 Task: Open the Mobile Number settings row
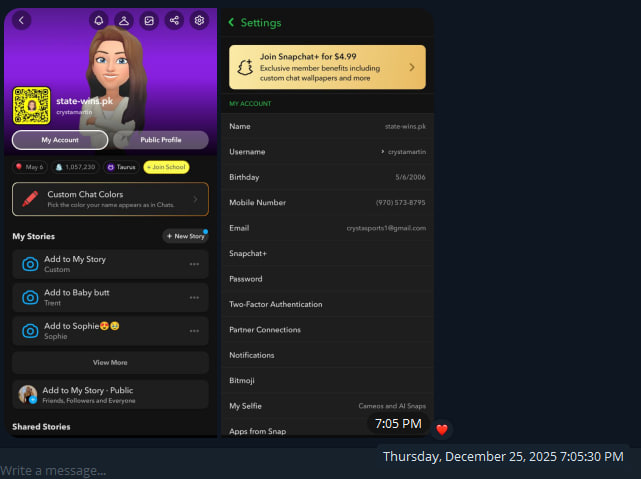click(x=327, y=202)
